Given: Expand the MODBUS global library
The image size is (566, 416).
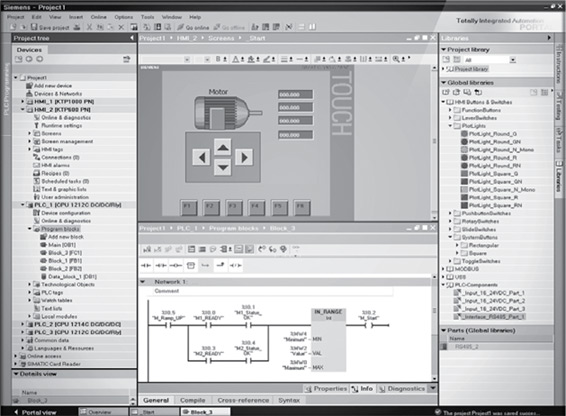Looking at the screenshot, I should pos(444,269).
